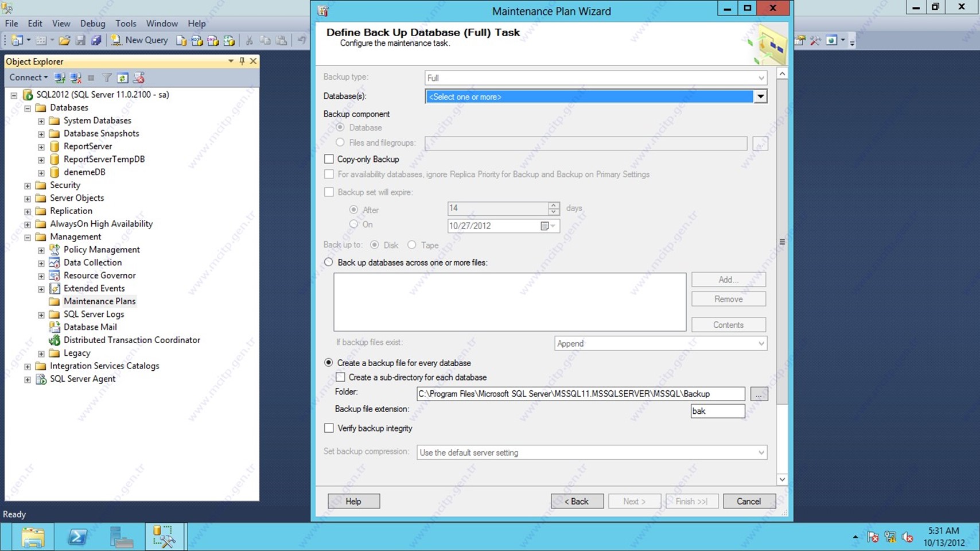
Task: Check Create a sub-directory for each database
Action: (340, 377)
